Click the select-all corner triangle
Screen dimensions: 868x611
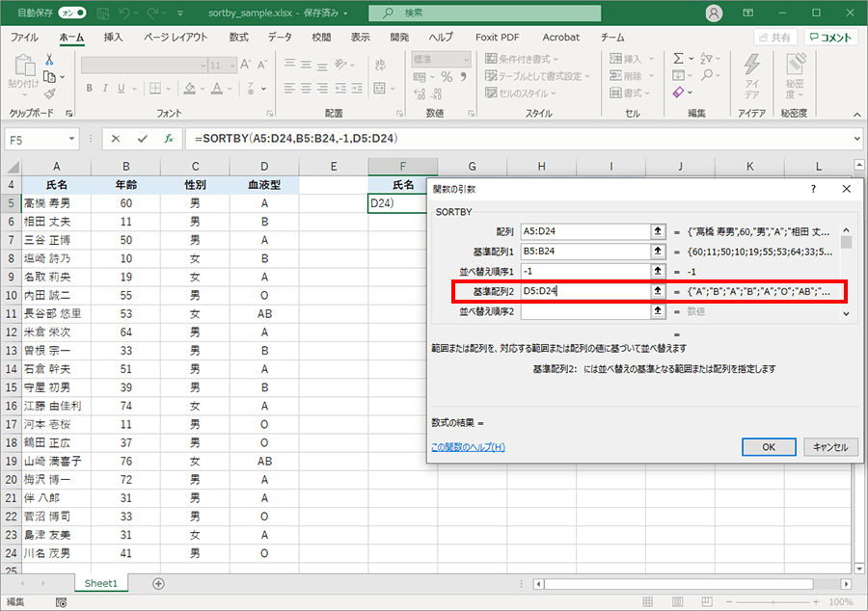(13, 167)
